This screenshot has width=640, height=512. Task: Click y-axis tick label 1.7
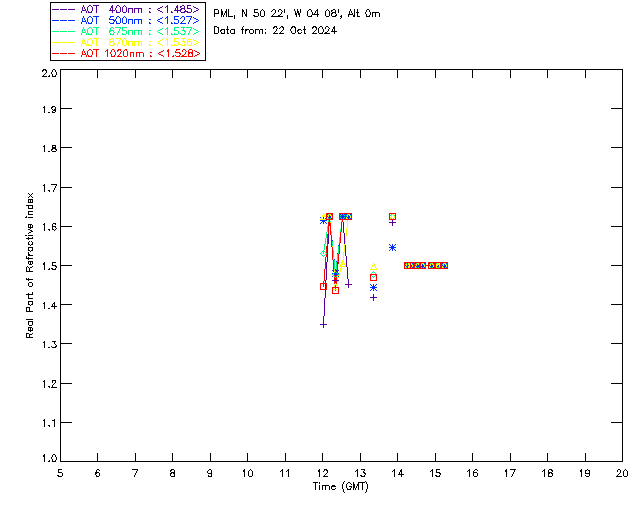click(49, 188)
